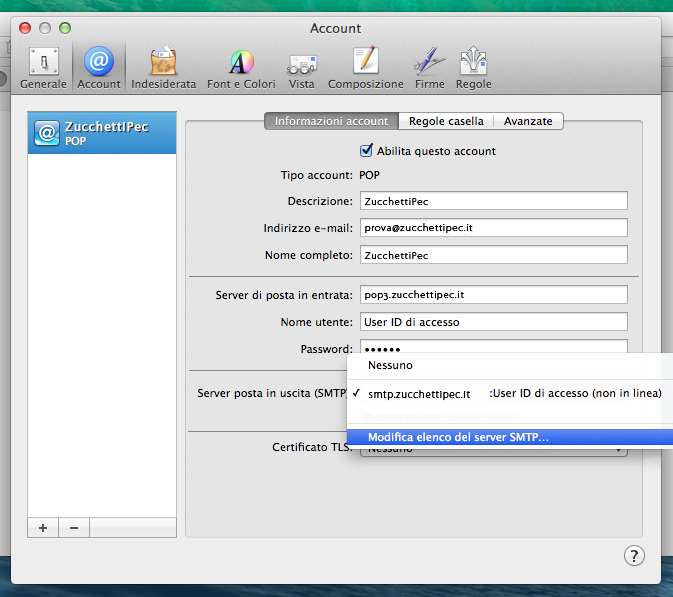Viewport: 673px width, 597px height.
Task: Open help with the question mark button
Action: [634, 556]
